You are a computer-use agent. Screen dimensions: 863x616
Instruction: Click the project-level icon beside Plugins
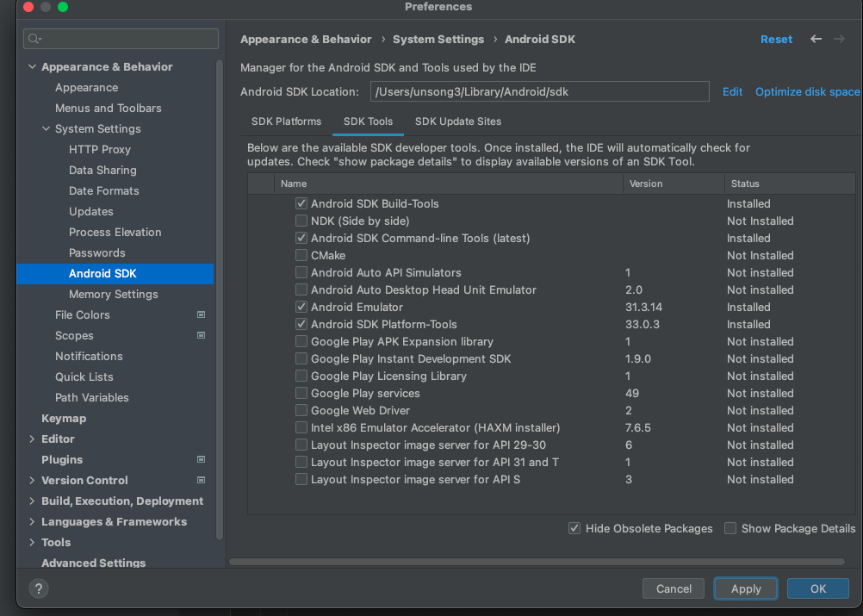201,459
